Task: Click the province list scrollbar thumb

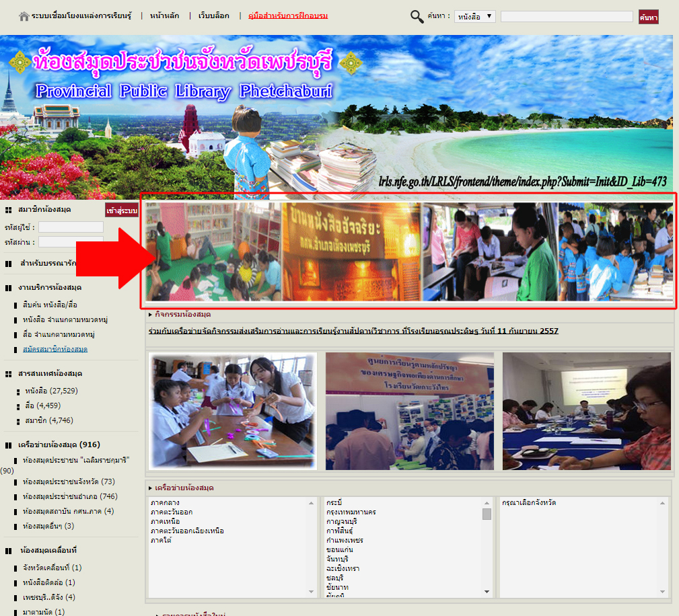Action: click(487, 514)
